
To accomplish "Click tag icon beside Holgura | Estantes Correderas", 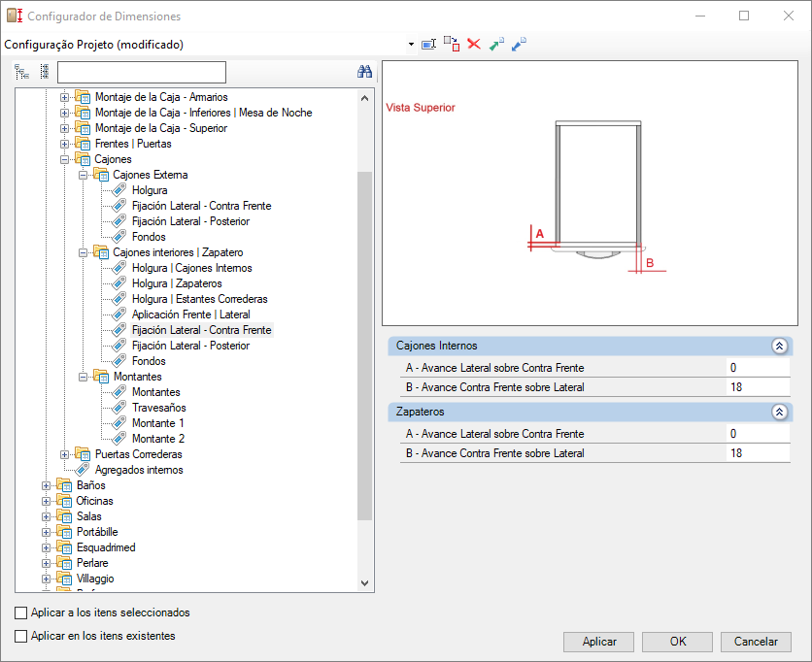I will click(119, 299).
